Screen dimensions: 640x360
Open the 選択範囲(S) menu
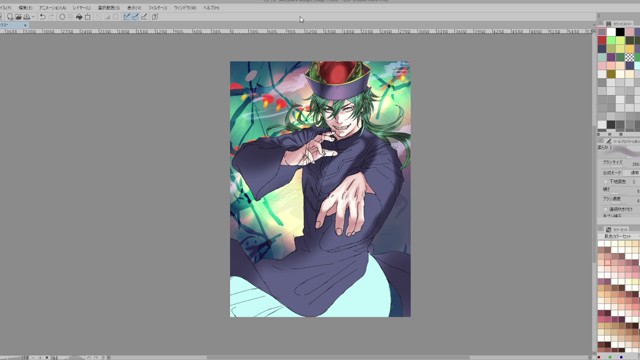coord(109,8)
